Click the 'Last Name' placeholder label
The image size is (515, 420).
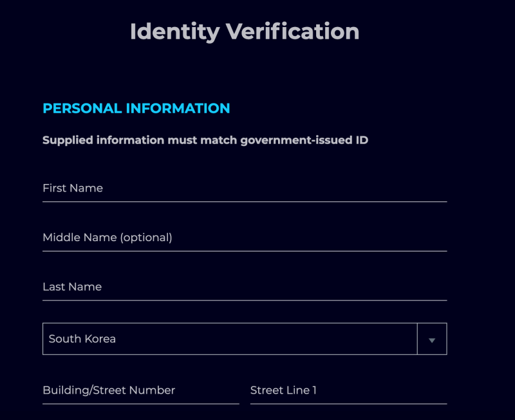click(x=72, y=288)
